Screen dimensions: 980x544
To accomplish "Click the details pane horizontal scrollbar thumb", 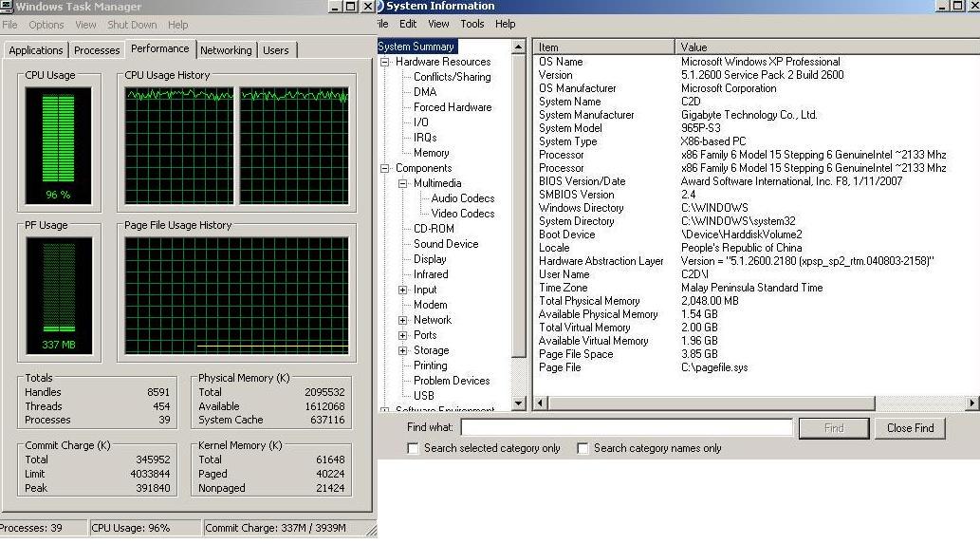I will pyautogui.click(x=712, y=403).
